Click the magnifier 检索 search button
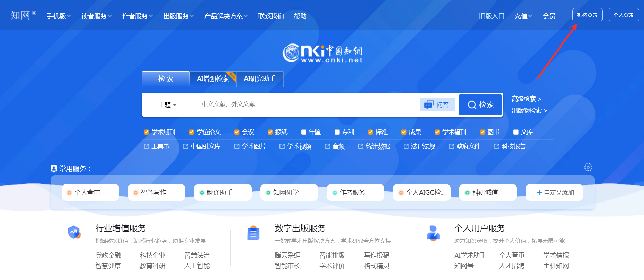Image resolution: width=644 pixels, height=280 pixels. click(480, 105)
